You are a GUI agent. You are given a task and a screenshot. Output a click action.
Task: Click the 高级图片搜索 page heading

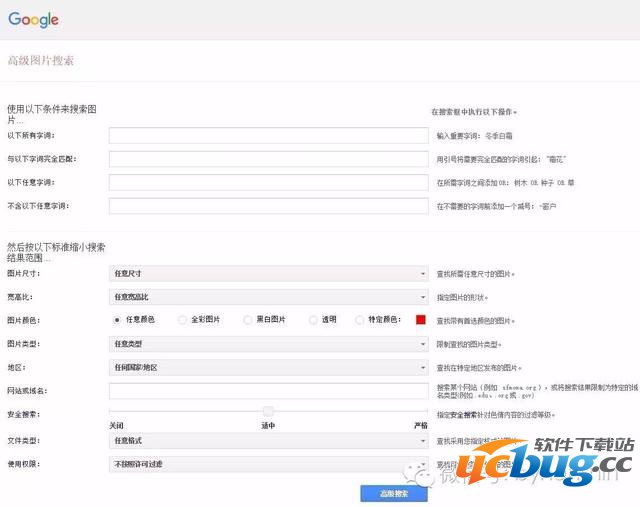[x=41, y=60]
